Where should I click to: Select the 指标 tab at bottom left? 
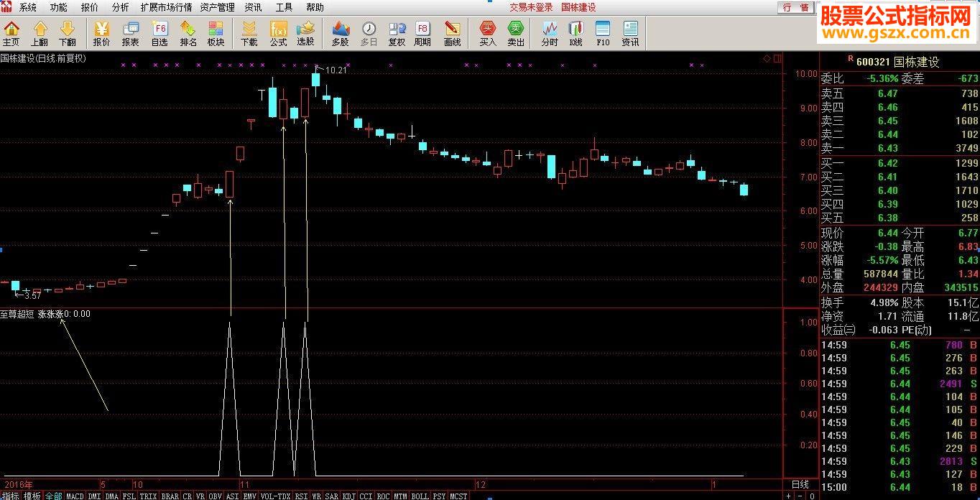[10, 496]
